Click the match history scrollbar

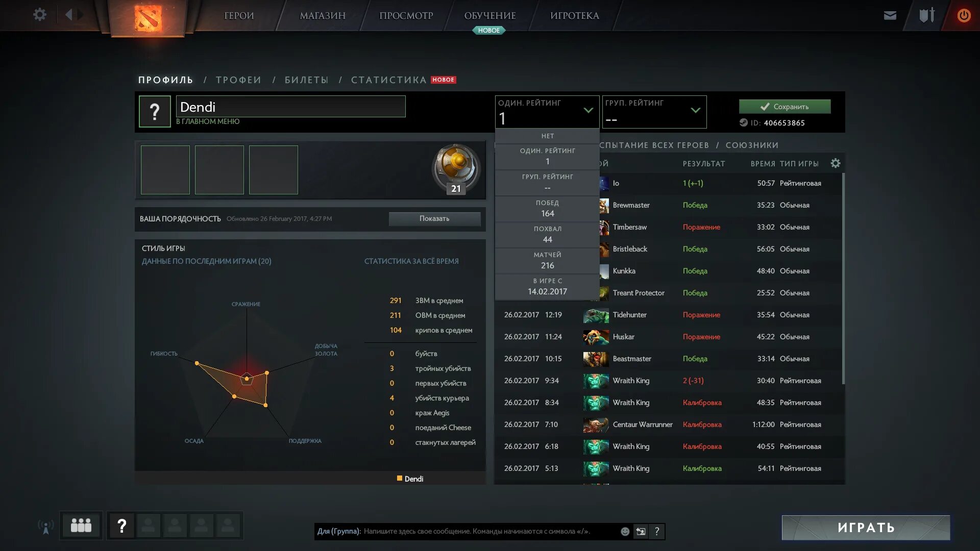(x=843, y=278)
